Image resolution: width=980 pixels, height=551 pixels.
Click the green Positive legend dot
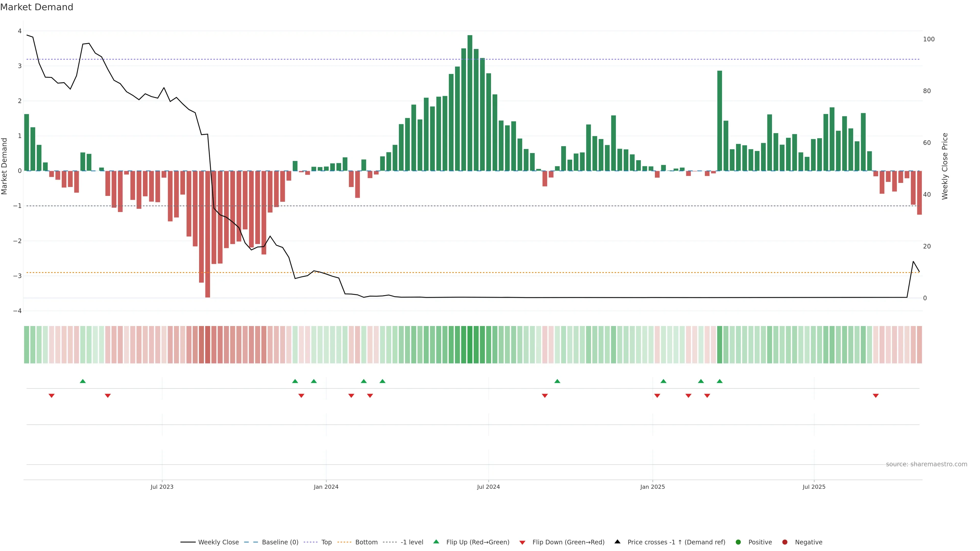(738, 542)
